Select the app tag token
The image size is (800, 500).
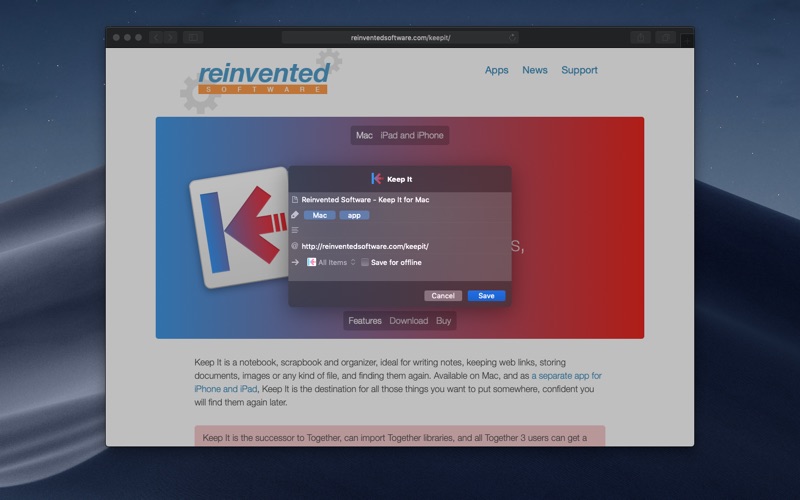(x=354, y=215)
